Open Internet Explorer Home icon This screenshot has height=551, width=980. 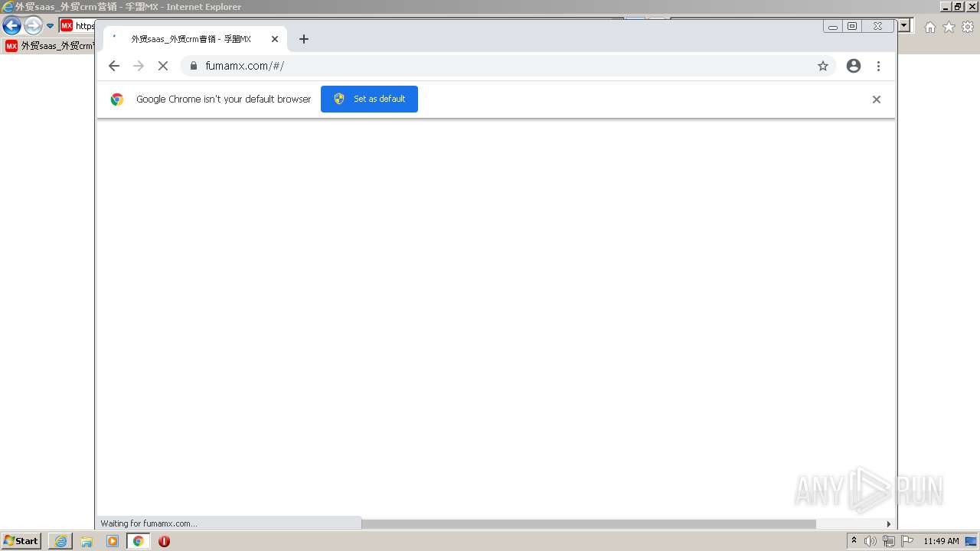click(929, 27)
